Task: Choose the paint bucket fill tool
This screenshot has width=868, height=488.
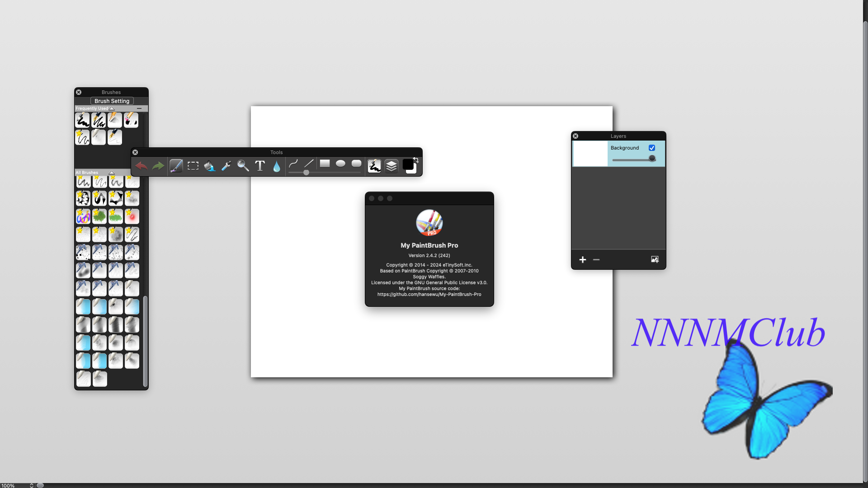Action: 209,166
